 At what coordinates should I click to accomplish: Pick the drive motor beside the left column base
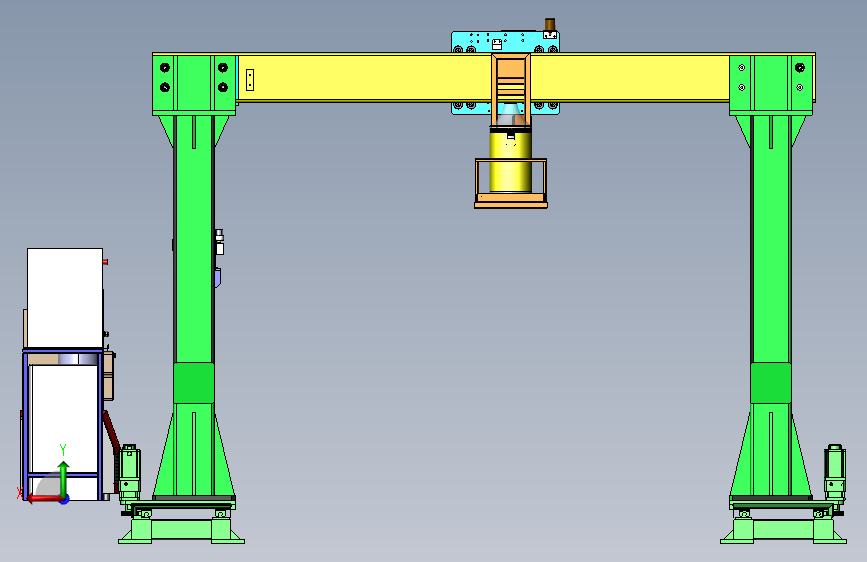point(129,473)
